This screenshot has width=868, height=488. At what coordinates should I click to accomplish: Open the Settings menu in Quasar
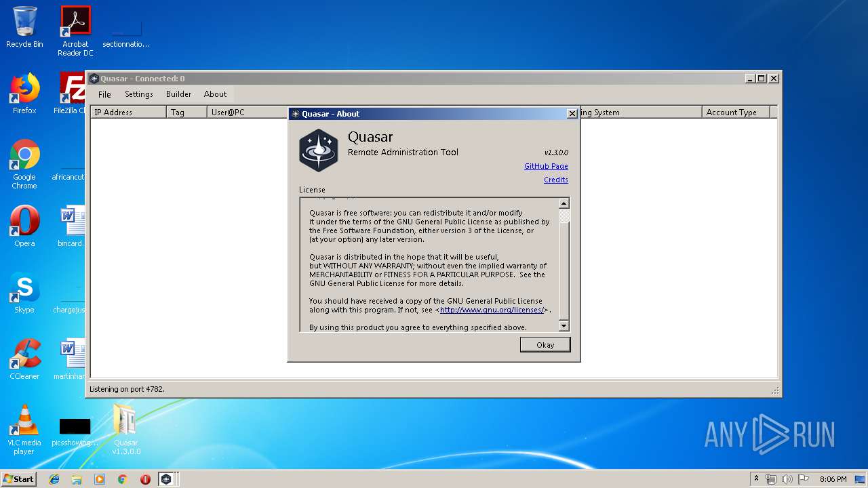point(139,94)
